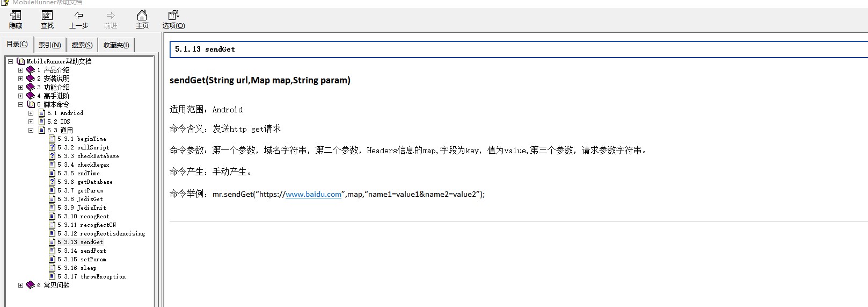
Task: Select 5.3.15 setParam topic
Action: (82, 259)
